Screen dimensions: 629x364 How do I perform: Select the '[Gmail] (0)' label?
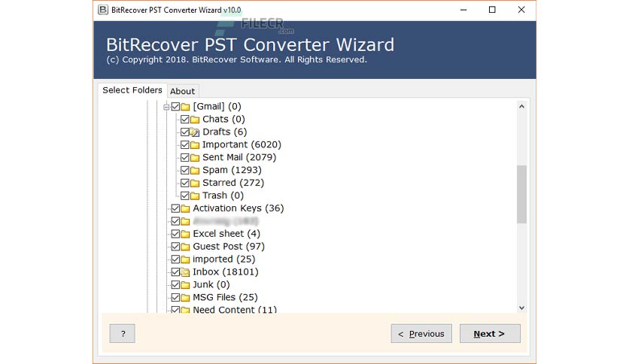(217, 107)
